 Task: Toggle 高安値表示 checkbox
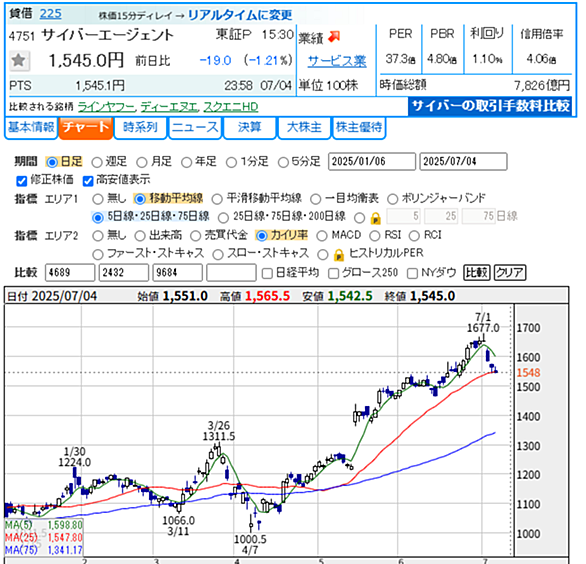87,181
